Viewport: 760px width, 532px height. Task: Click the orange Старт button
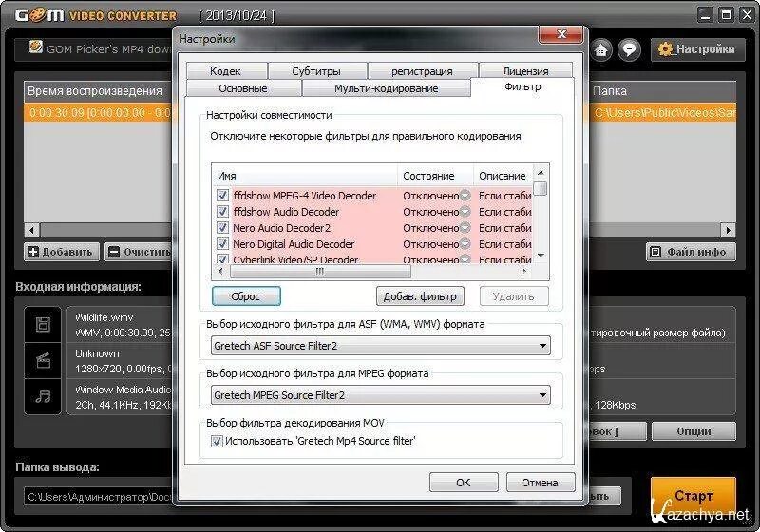pos(693,496)
